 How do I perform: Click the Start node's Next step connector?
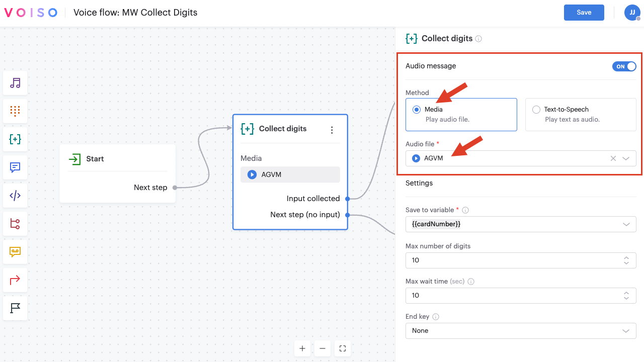coord(175,188)
